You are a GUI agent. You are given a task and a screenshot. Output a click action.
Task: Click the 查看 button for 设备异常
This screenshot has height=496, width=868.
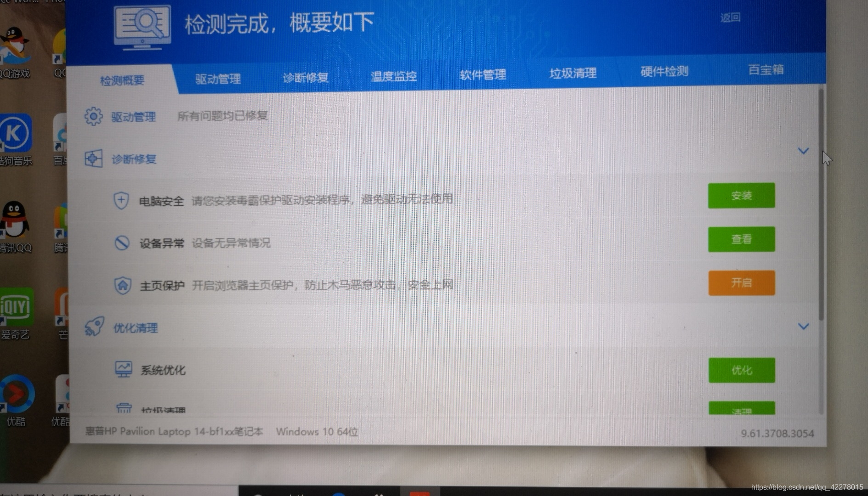tap(741, 239)
